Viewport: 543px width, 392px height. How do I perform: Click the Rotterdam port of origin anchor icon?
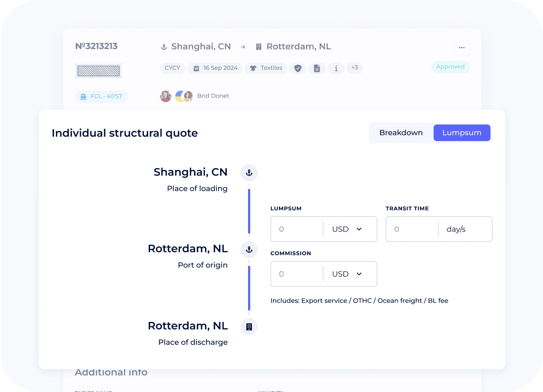pyautogui.click(x=249, y=249)
